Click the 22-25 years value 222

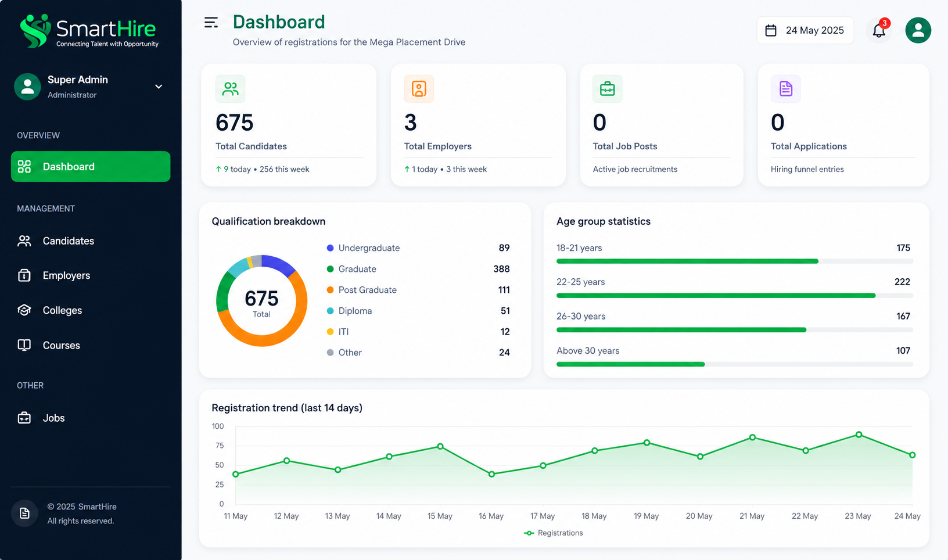coord(902,282)
